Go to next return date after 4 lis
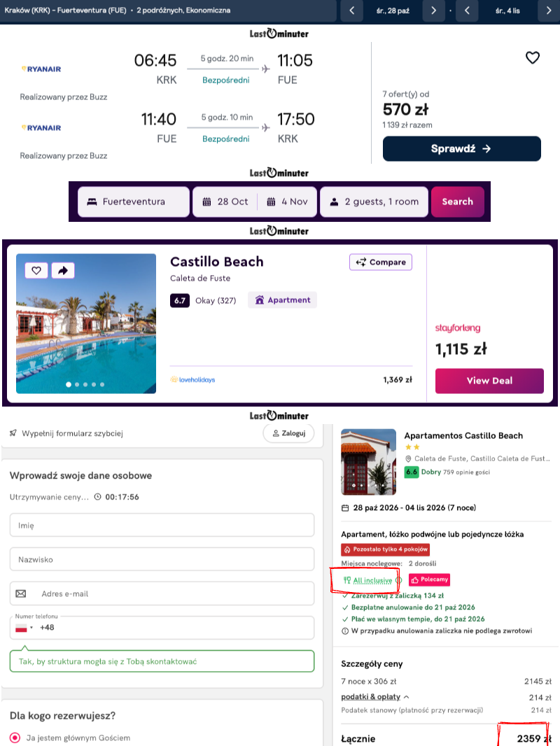This screenshot has width=560, height=746. [x=549, y=10]
